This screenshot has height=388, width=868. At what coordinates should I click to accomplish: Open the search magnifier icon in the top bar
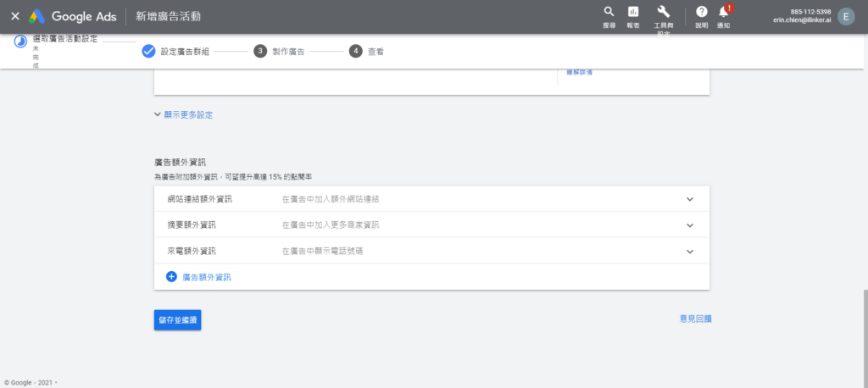(x=609, y=12)
